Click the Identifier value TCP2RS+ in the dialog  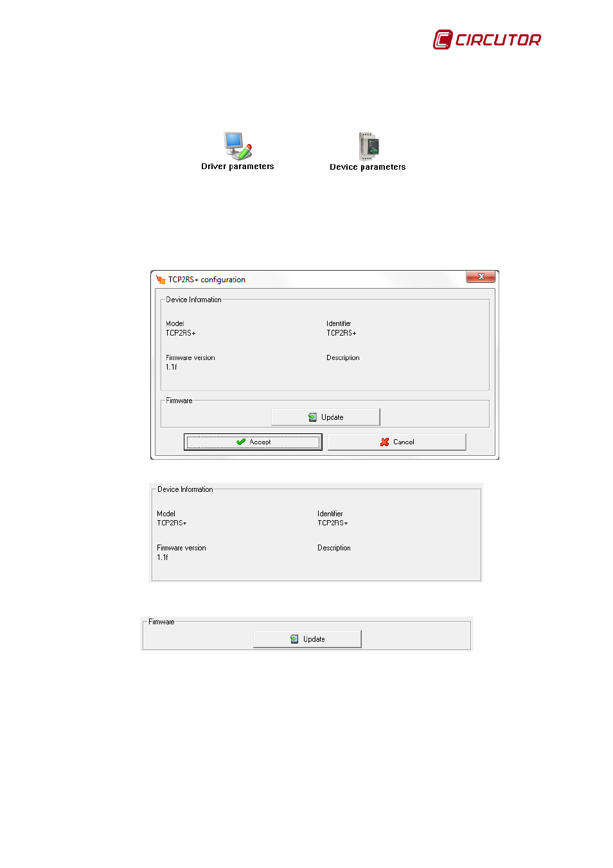click(x=341, y=333)
